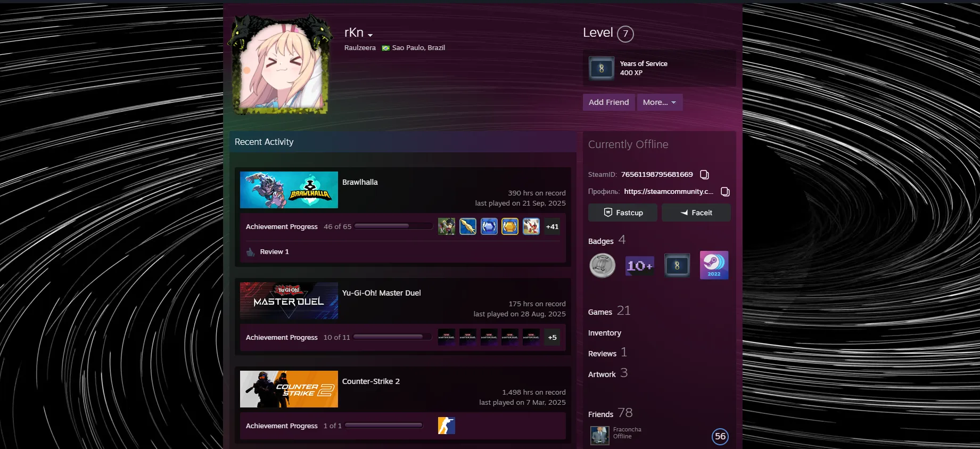Open the Games list link
The height and width of the screenshot is (449, 980).
600,312
